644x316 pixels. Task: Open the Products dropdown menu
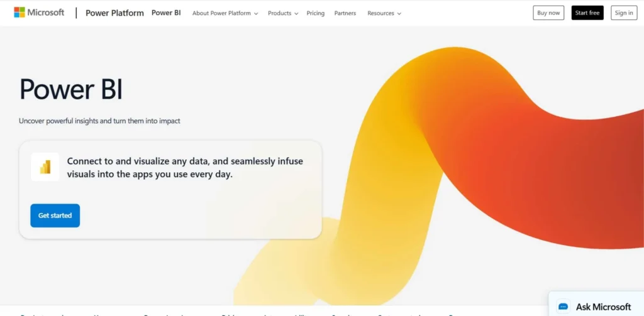click(x=283, y=13)
